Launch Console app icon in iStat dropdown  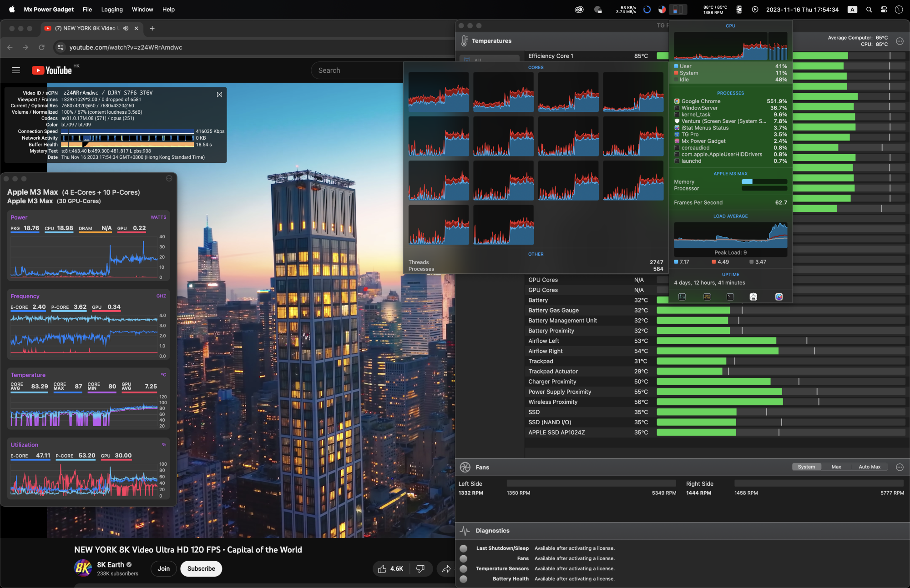click(707, 297)
